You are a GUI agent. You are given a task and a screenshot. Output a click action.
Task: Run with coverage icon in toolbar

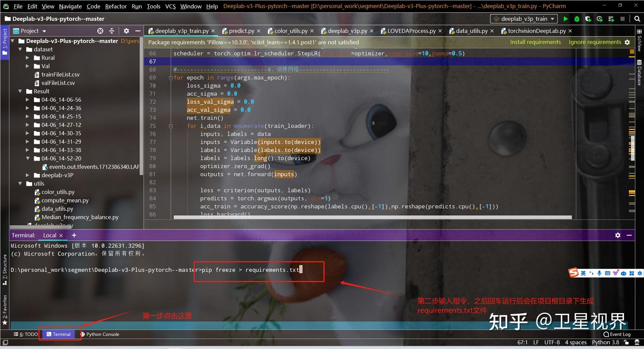tap(587, 19)
